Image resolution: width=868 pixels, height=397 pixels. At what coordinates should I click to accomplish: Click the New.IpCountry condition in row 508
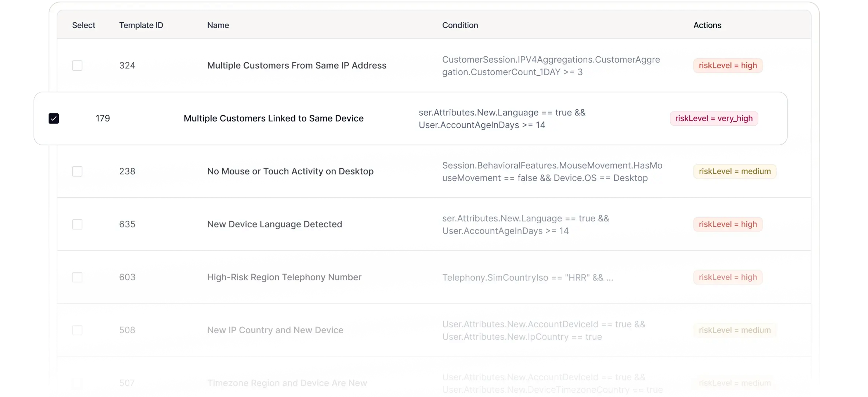click(544, 330)
